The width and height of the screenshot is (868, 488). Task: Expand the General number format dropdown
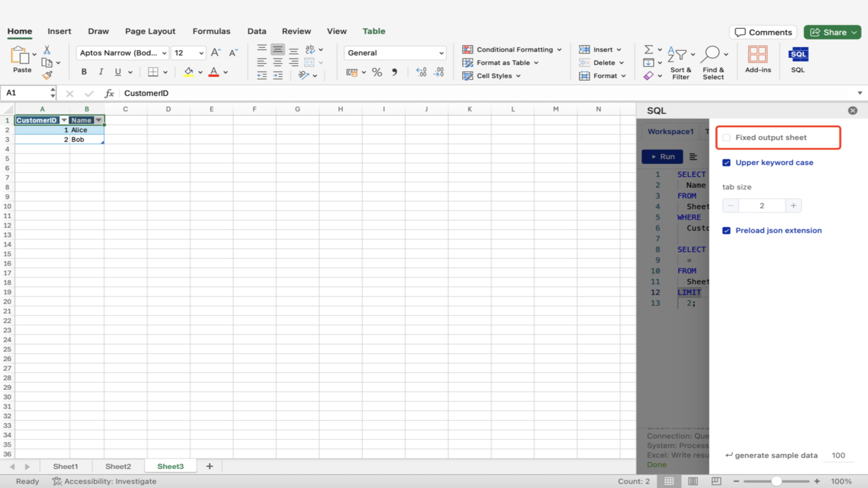point(395,53)
